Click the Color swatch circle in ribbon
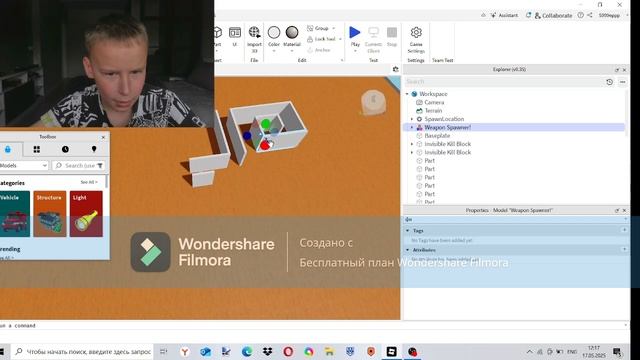 pyautogui.click(x=274, y=32)
